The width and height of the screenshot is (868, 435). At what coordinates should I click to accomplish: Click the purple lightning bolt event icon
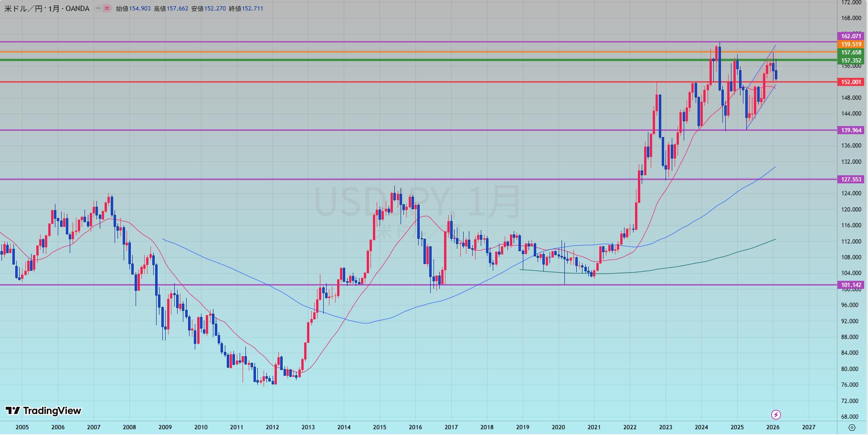click(776, 414)
